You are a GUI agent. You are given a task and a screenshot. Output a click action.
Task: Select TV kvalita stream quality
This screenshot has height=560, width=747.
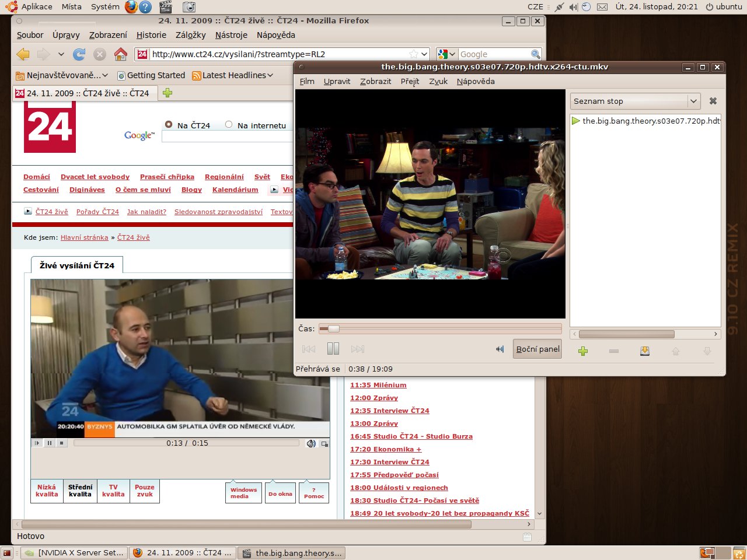pyautogui.click(x=113, y=491)
